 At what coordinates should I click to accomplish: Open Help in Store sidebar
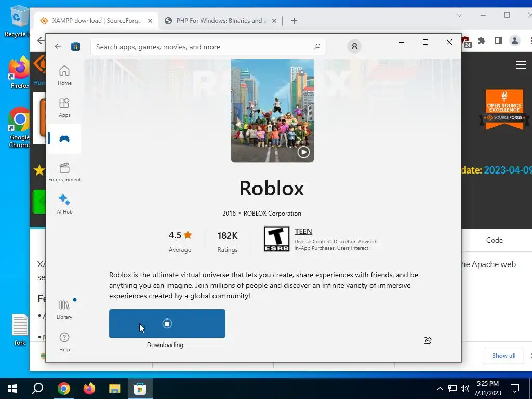64,342
